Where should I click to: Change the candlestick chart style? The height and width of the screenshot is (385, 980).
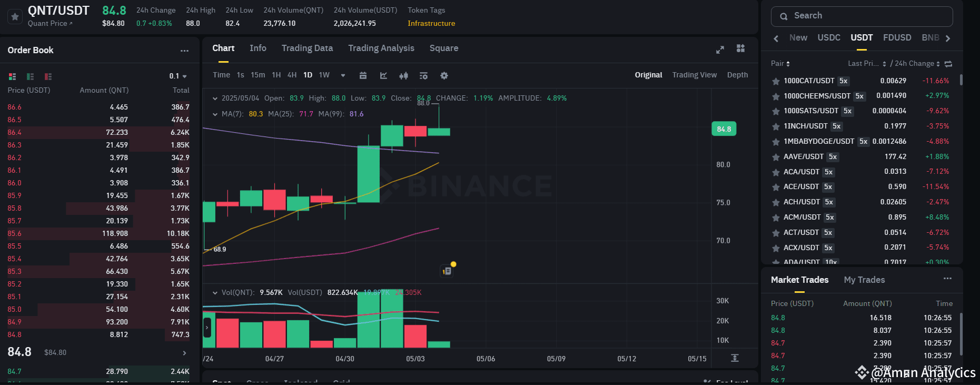tap(403, 75)
